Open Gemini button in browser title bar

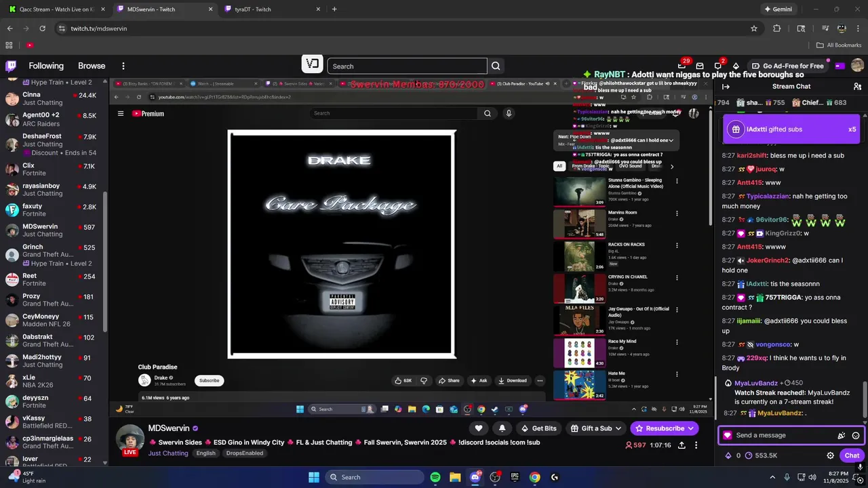778,9
